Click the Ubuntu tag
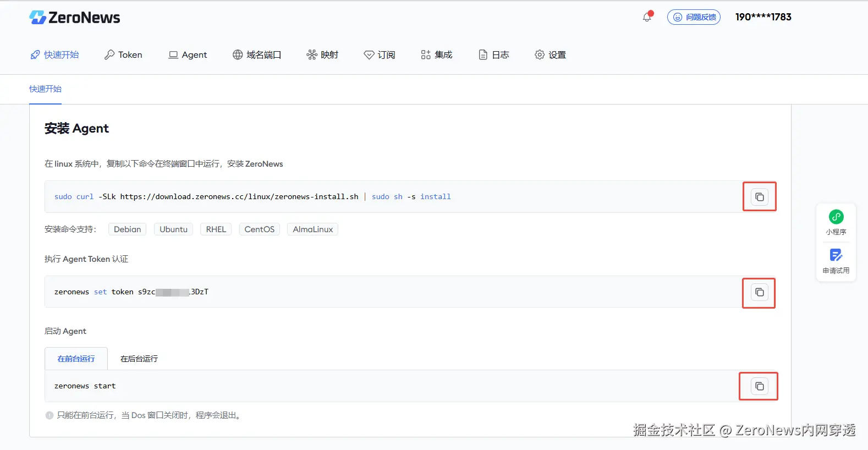Viewport: 868px width, 450px height. coord(173,229)
